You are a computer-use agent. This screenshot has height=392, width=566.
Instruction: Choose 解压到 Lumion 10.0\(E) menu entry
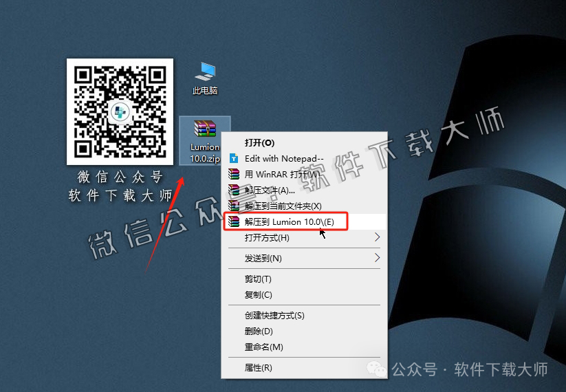click(x=304, y=221)
